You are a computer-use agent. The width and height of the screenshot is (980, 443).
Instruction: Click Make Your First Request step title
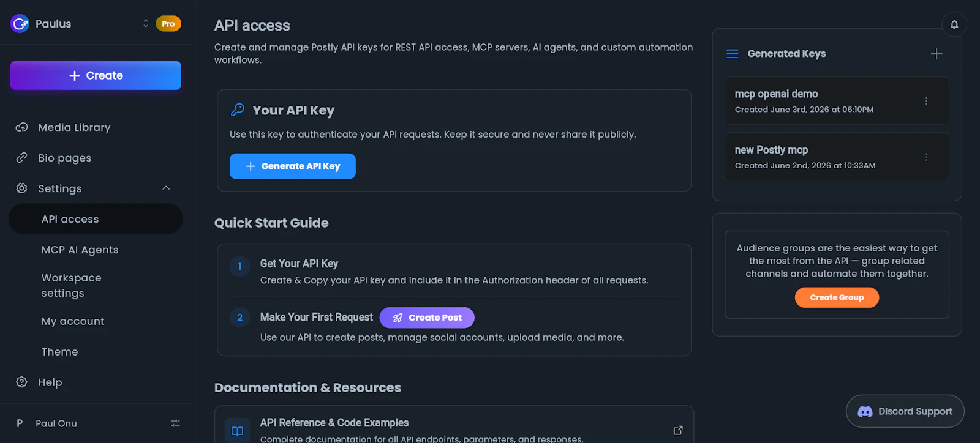(x=317, y=317)
